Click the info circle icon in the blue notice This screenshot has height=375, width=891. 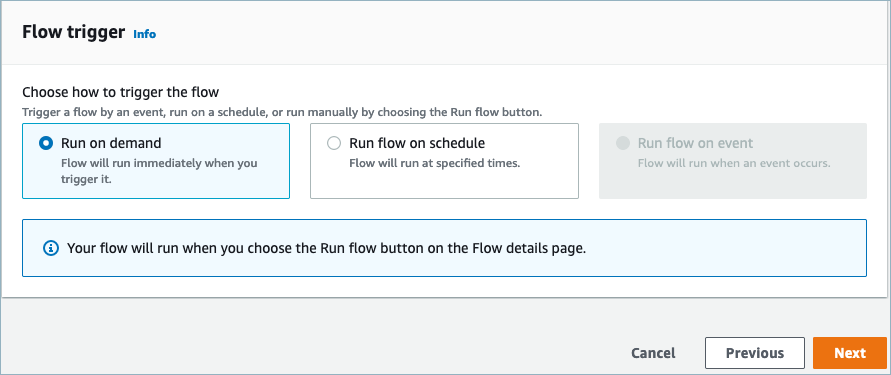51,248
